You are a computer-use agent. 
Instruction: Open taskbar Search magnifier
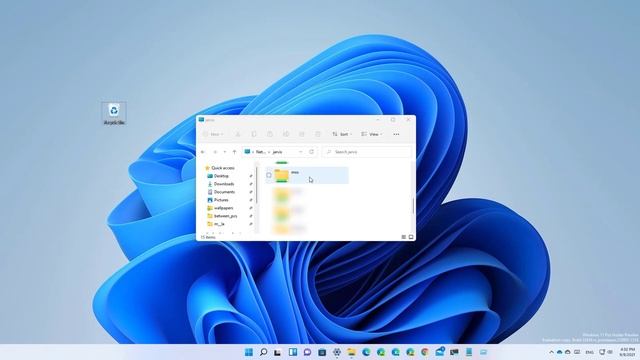click(x=263, y=352)
